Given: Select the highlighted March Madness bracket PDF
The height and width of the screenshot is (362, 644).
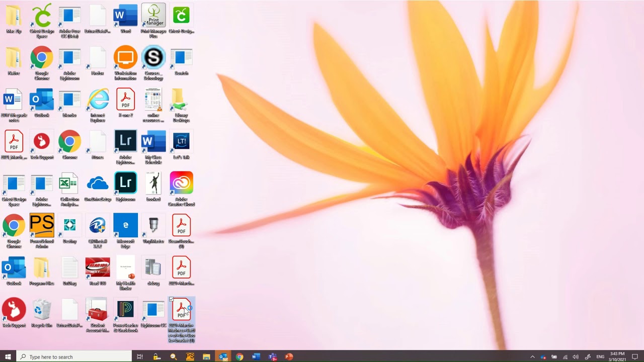Looking at the screenshot, I should tap(182, 320).
